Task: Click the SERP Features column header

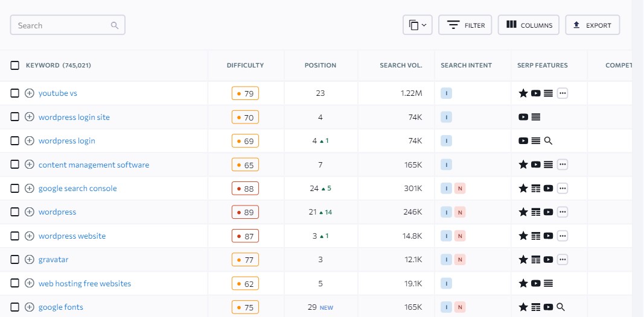Action: 542,65
